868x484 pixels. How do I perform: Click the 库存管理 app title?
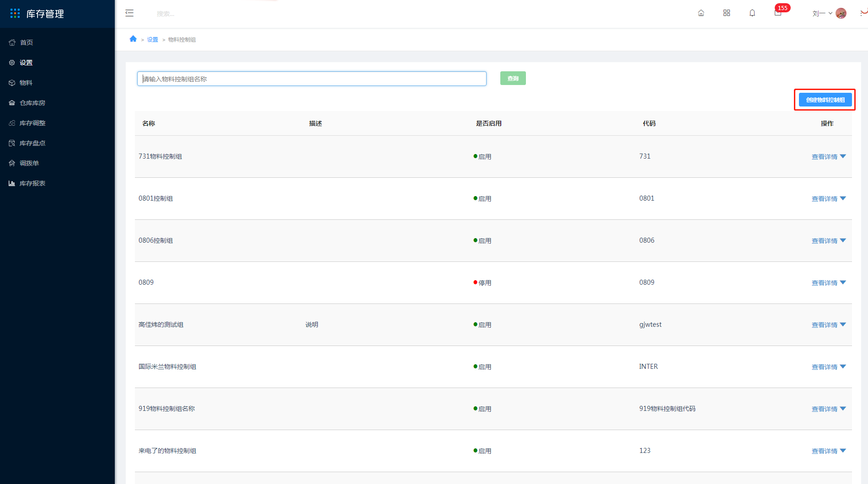[x=45, y=14]
